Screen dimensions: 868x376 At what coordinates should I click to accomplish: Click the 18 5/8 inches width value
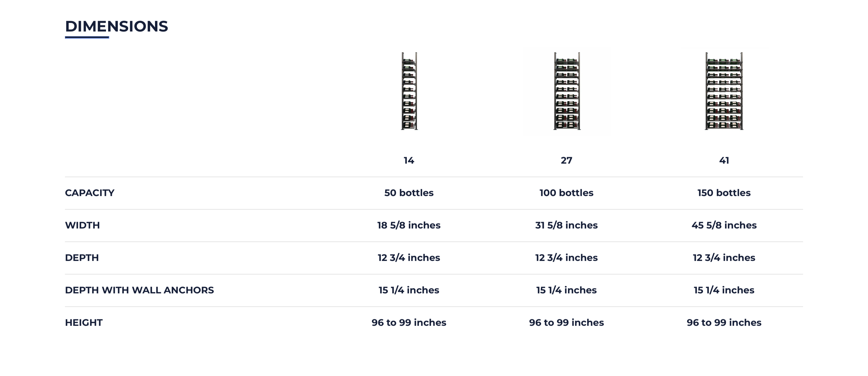coord(409,225)
